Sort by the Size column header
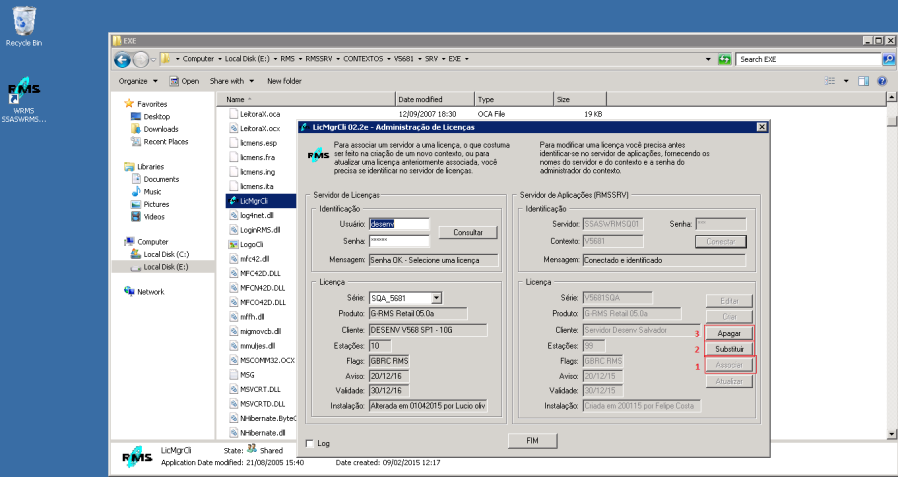Image resolution: width=898 pixels, height=477 pixels. click(580, 99)
